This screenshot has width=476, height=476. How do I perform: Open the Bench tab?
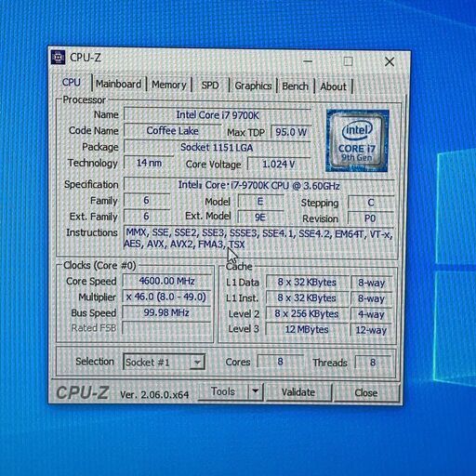point(295,86)
